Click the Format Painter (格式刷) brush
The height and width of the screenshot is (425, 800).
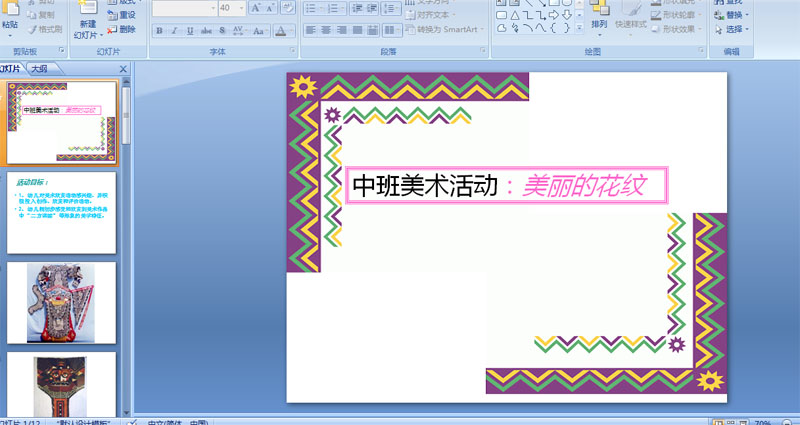tap(33, 30)
